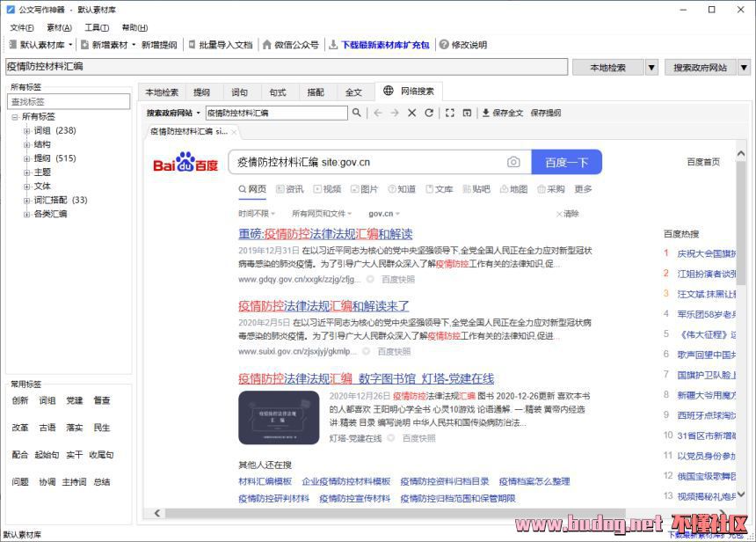
Task: Click Baidu camera image search icon
Action: click(513, 162)
